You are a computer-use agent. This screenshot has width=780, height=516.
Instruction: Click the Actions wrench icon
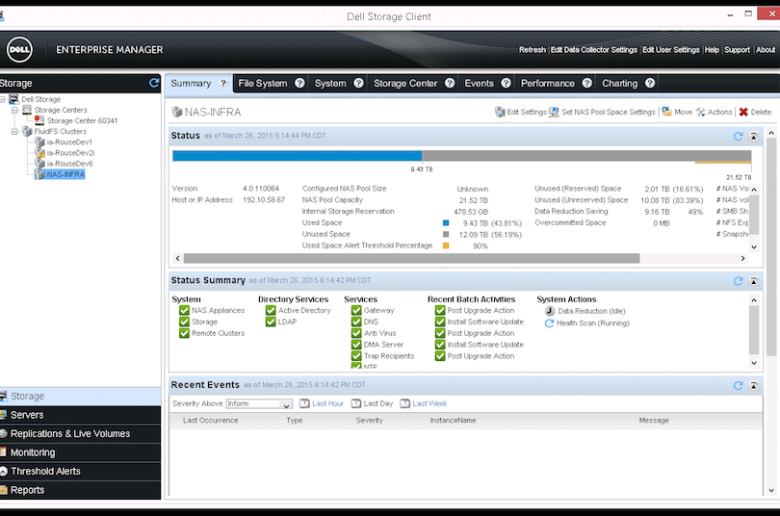click(x=701, y=112)
